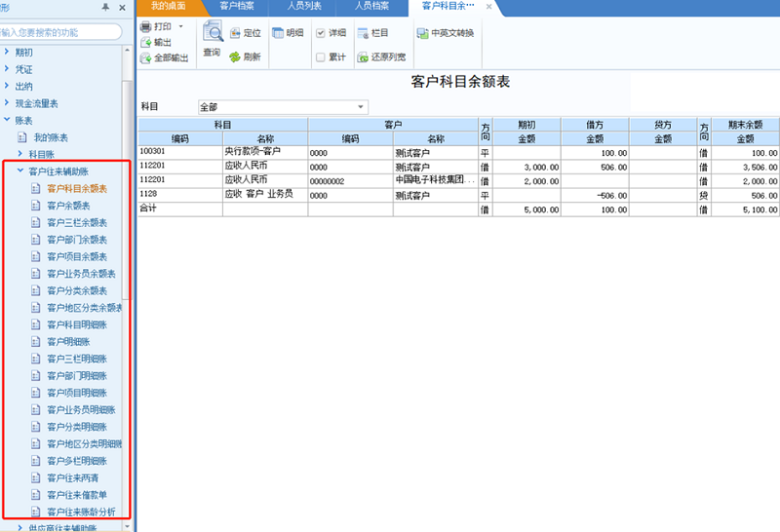Click the 还原列宽 restore column width icon
Viewport: 780px width, 532px height.
click(x=362, y=57)
